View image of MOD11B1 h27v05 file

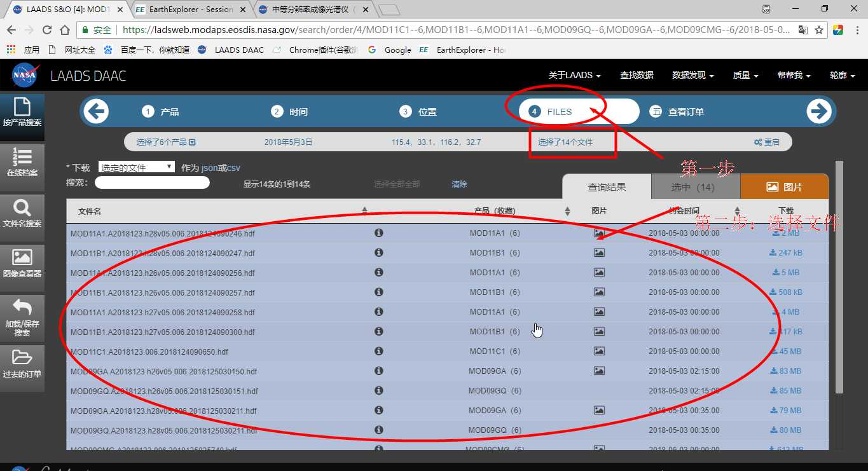[x=599, y=332]
